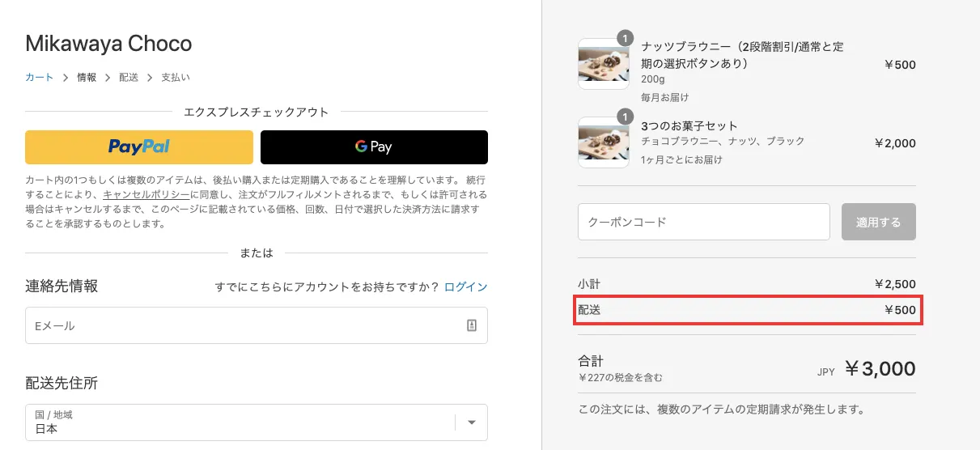Click the ナッツブラウニー product thumbnail
Screen dimensions: 980x450
pyautogui.click(x=604, y=64)
